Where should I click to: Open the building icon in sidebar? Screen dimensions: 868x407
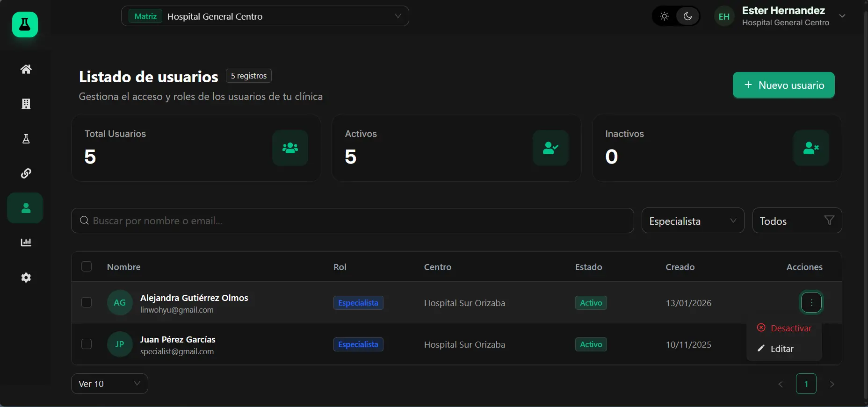[26, 104]
